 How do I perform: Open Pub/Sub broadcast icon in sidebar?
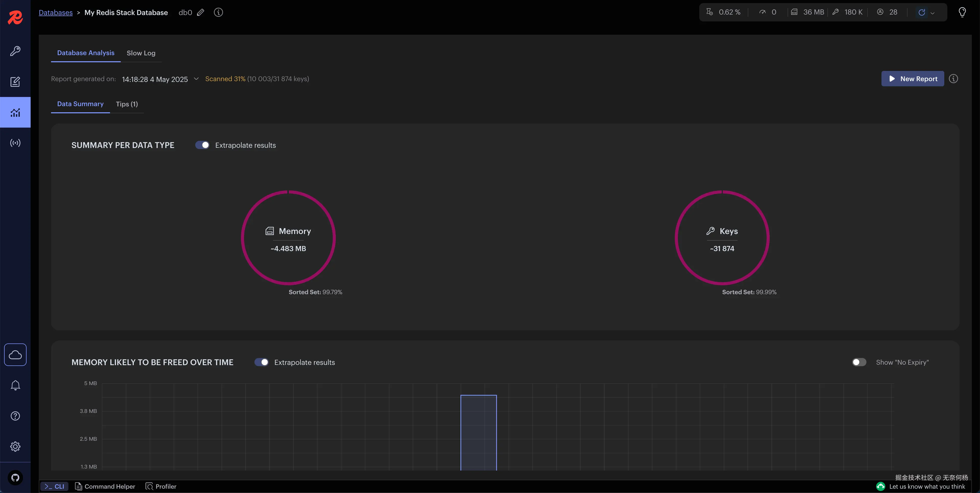[15, 143]
